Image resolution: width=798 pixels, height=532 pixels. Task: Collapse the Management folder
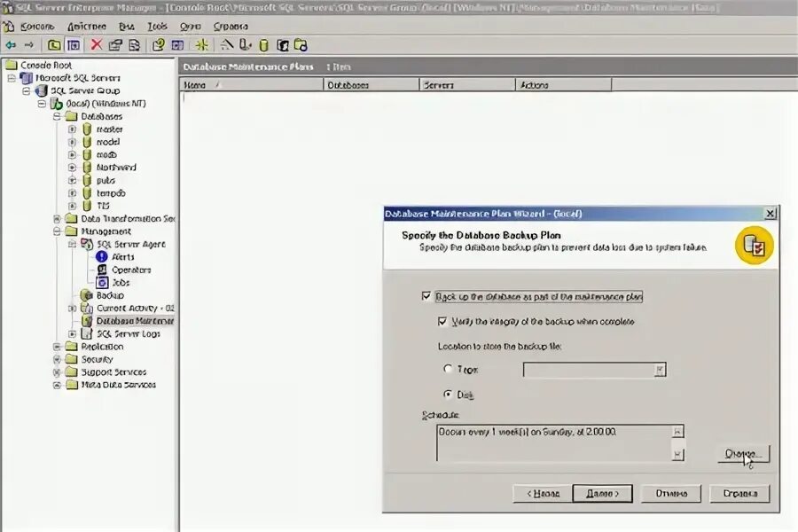[57, 231]
